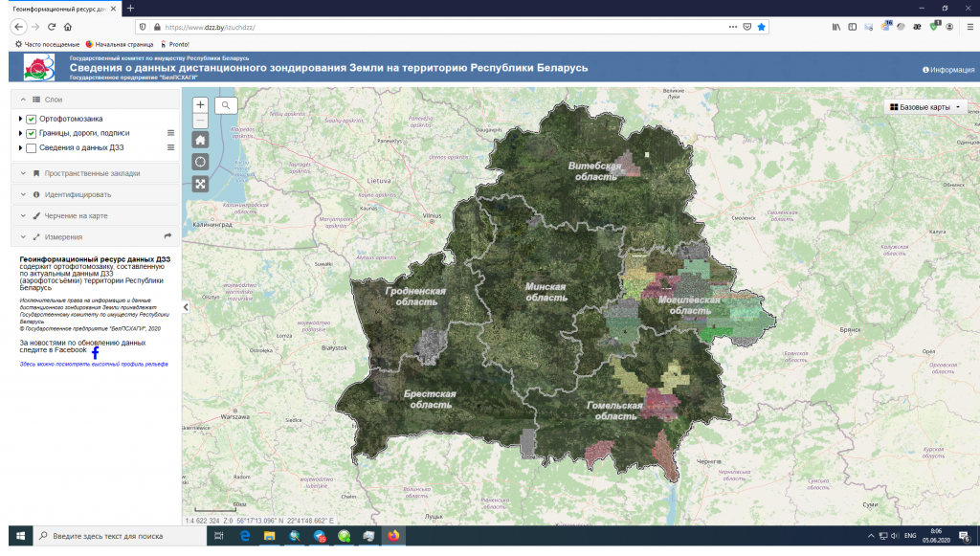This screenshot has height=556, width=980.
Task: Open layer menu for 'Границы, дороги, подписи'
Action: tap(171, 133)
